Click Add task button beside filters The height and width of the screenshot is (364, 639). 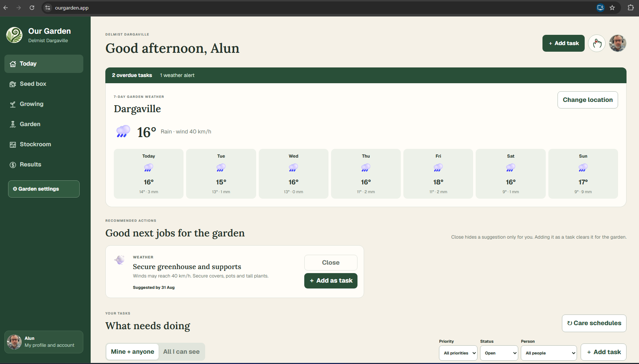pos(603,352)
